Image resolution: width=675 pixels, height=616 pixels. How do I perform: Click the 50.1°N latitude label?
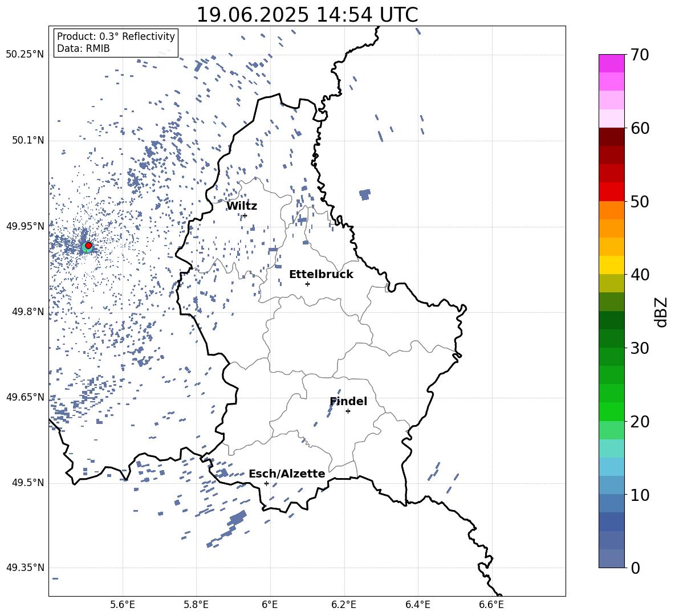point(27,140)
